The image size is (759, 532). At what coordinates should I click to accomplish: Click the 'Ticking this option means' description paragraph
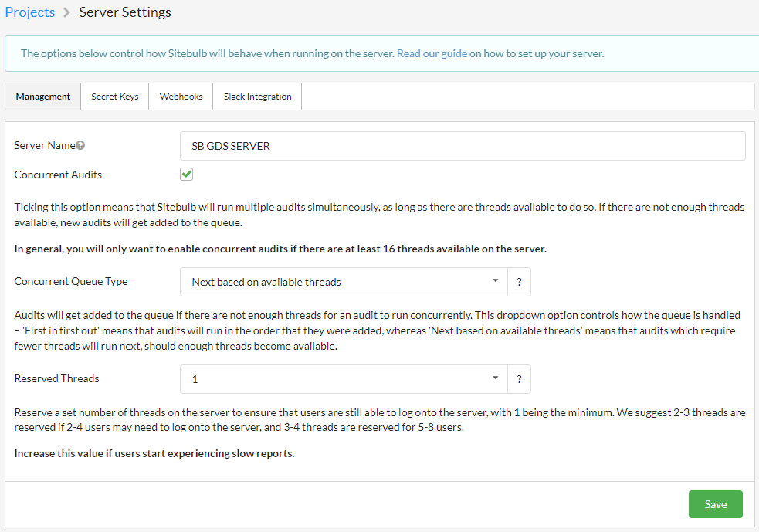[379, 215]
